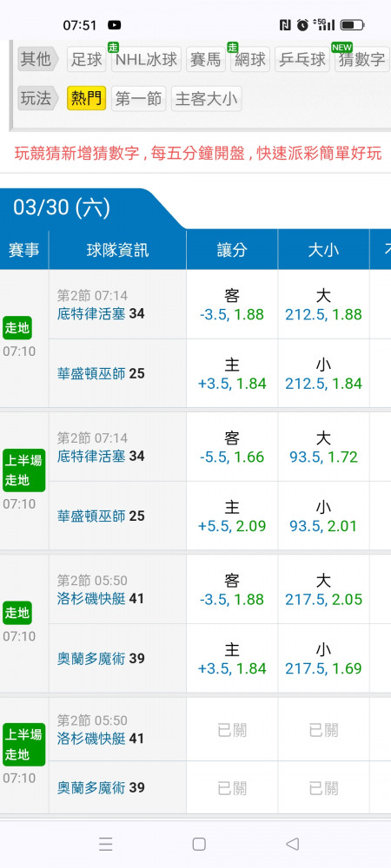Image resolution: width=391 pixels, height=868 pixels.
Task: Tap the Android home square icon
Action: click(x=199, y=844)
